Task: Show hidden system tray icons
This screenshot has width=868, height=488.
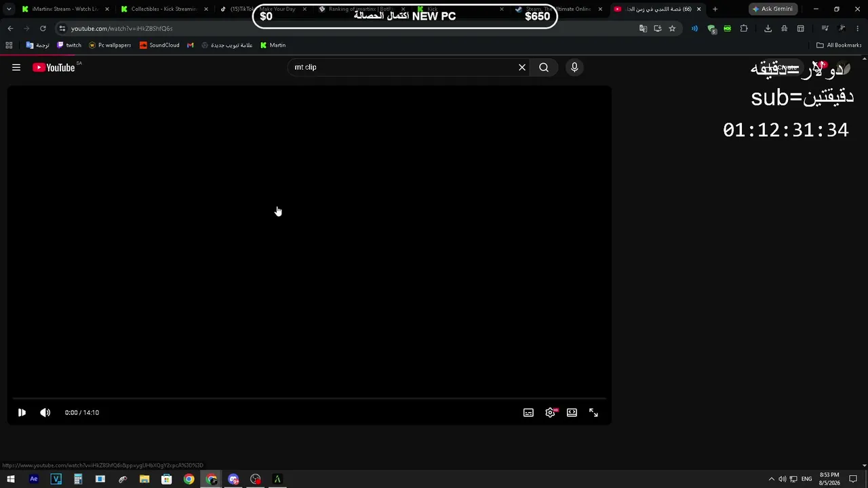Action: [x=771, y=479]
